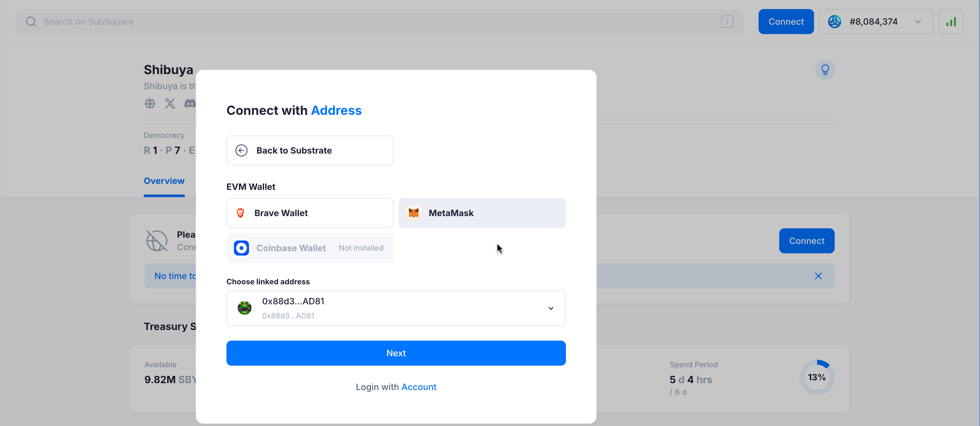Click the lightbulb icon near header

pyautogui.click(x=825, y=70)
